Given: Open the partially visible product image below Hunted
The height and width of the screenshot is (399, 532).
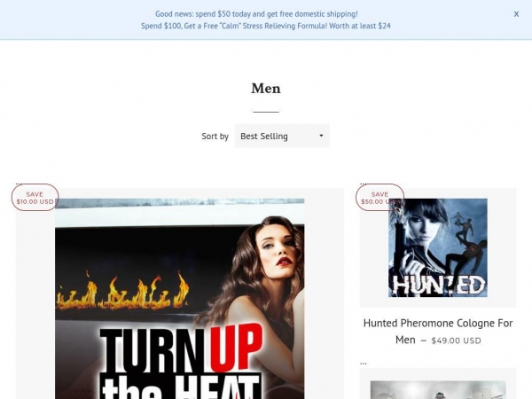Looking at the screenshot, I should tap(438, 389).
